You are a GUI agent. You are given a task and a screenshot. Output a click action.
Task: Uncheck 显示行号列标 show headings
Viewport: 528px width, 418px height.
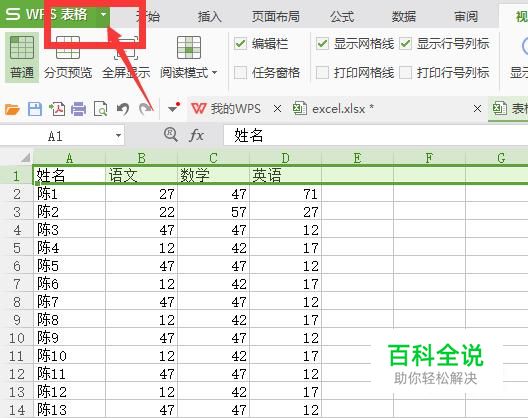click(x=405, y=44)
